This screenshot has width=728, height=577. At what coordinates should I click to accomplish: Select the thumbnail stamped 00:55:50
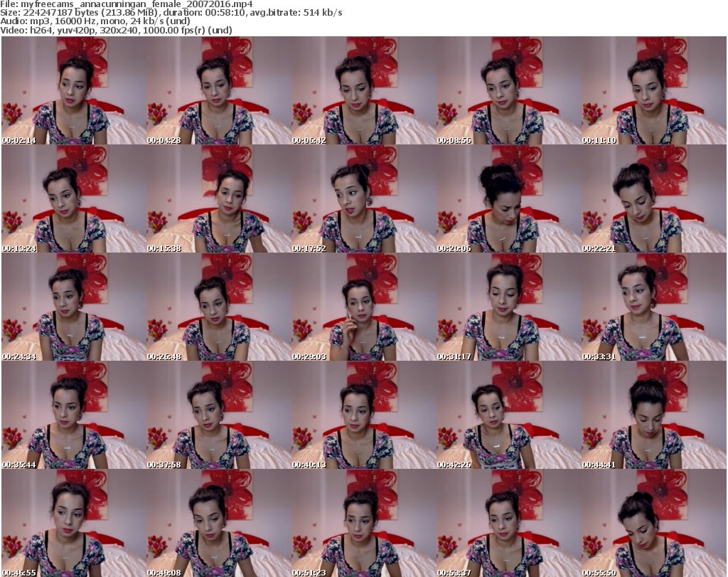tap(654, 523)
